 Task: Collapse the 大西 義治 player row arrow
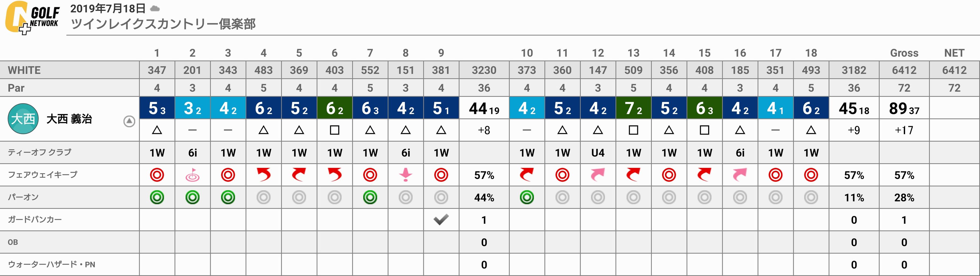point(129,122)
